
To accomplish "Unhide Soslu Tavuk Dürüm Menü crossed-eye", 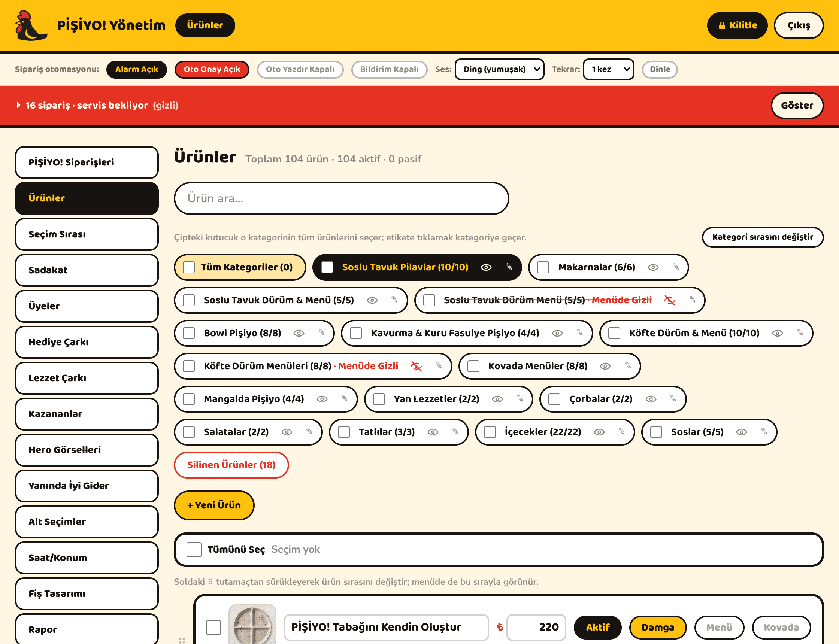I will (669, 300).
